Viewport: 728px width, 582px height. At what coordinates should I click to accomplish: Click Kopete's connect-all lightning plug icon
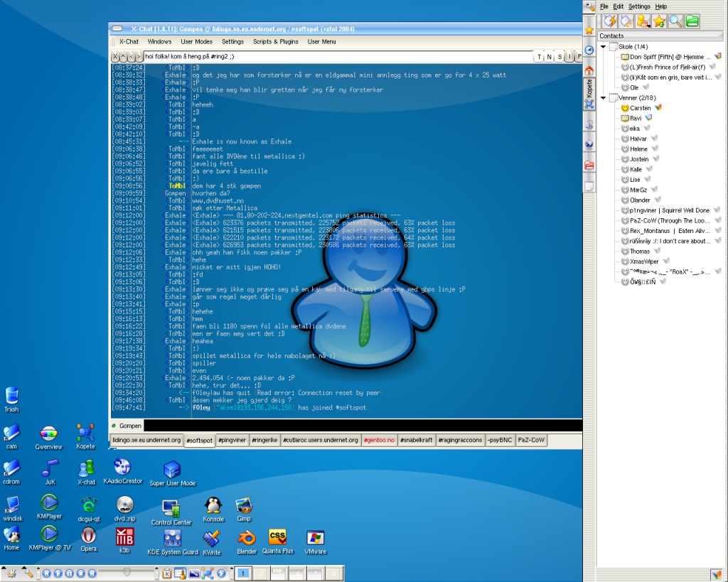[609, 21]
